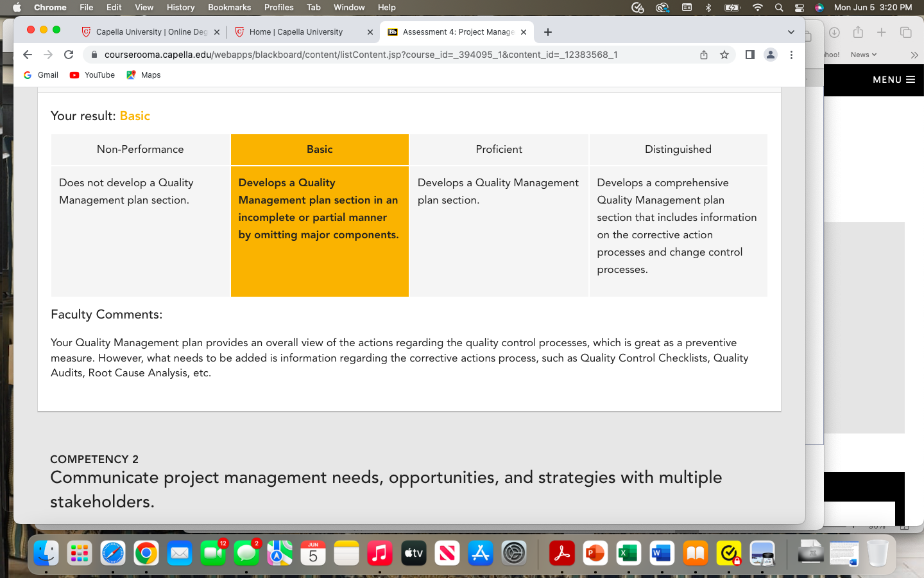This screenshot has height=578, width=924.
Task: Open the App Store from the Dock
Action: pyautogui.click(x=481, y=553)
